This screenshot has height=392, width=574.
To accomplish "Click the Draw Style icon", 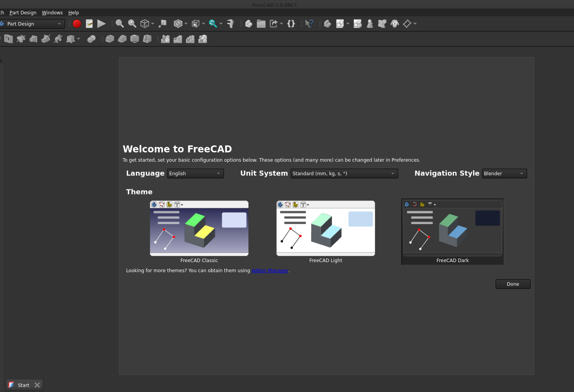I will point(178,24).
